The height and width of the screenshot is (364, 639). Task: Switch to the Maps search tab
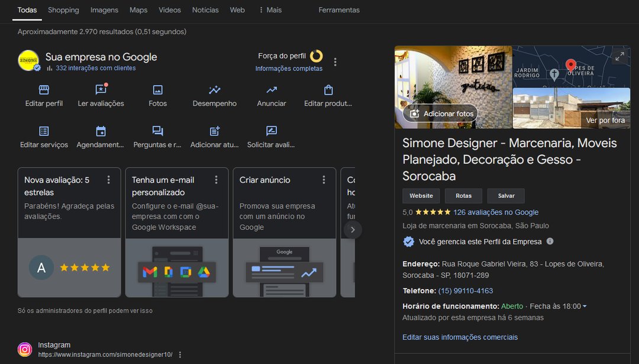138,10
